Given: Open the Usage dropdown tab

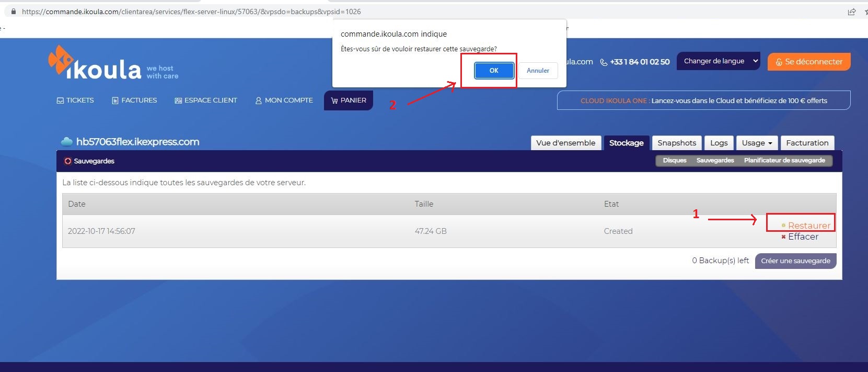Looking at the screenshot, I should (x=757, y=143).
